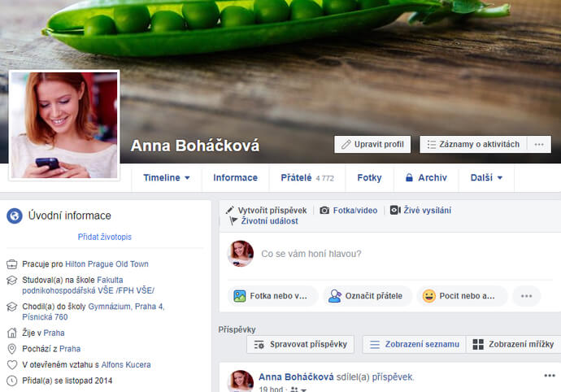
Task: Open Gymnázium, Praha 4, Písnická 760 link
Action: (x=93, y=311)
